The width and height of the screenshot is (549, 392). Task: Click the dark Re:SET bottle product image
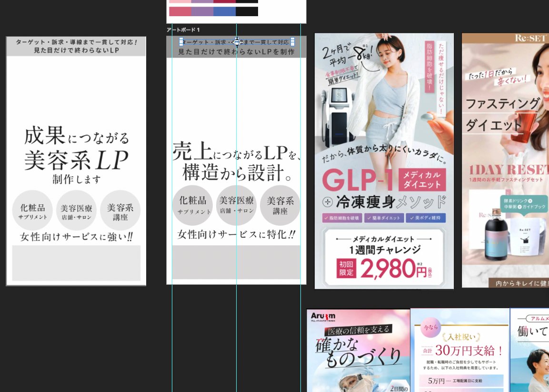496,235
